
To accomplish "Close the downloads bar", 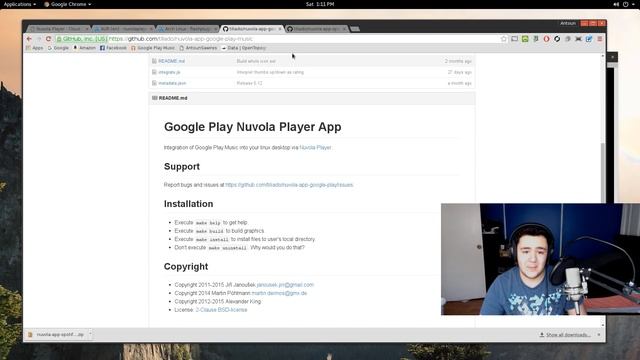I will coord(599,335).
